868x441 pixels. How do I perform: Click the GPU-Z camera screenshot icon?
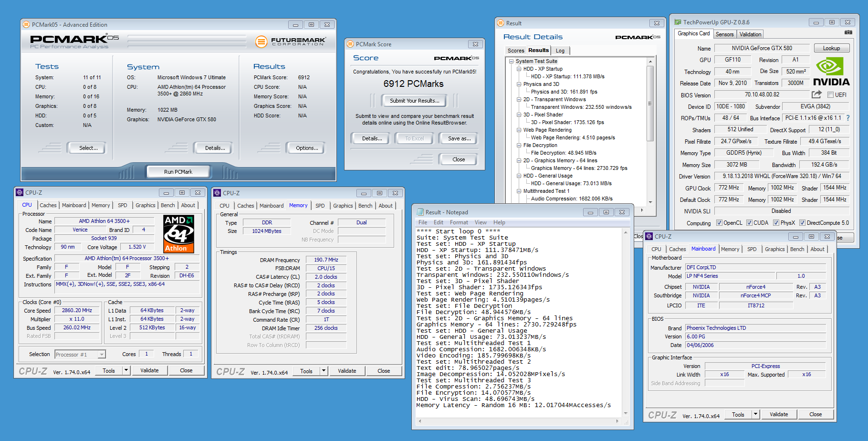click(x=848, y=32)
